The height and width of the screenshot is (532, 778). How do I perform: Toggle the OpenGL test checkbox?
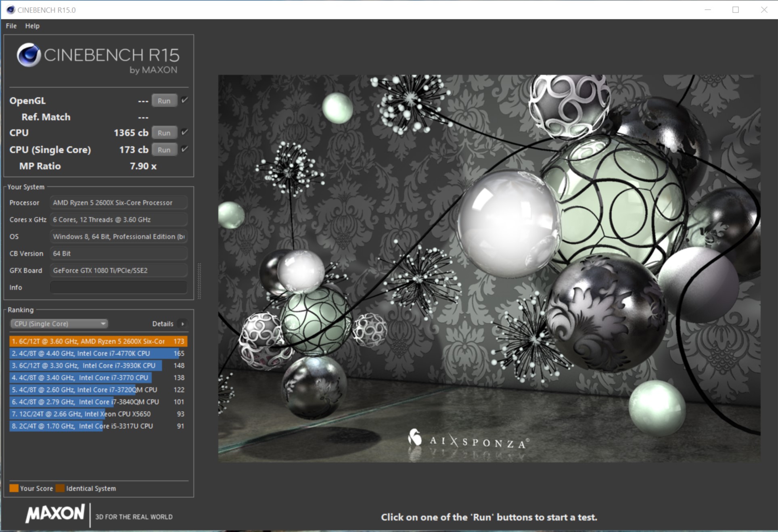point(185,100)
